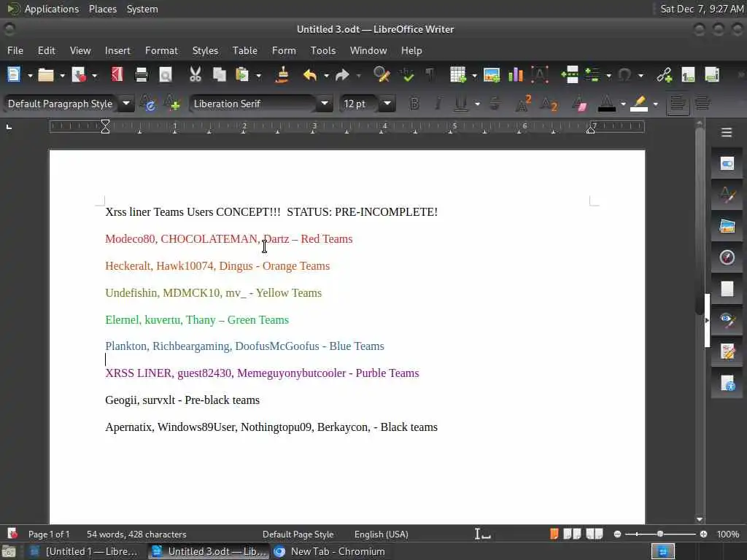
Task: Open the Table menu
Action: (245, 50)
